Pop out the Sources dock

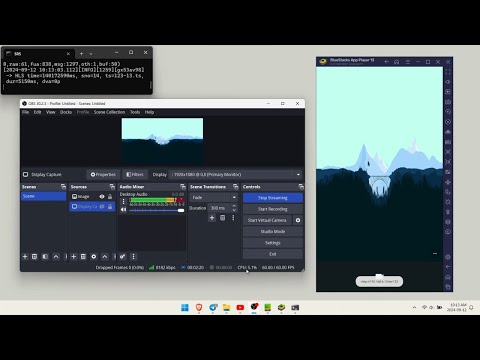click(x=112, y=187)
